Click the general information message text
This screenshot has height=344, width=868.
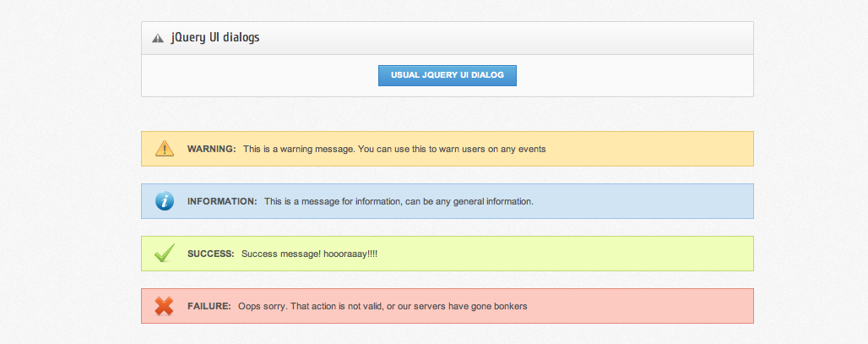(x=399, y=201)
